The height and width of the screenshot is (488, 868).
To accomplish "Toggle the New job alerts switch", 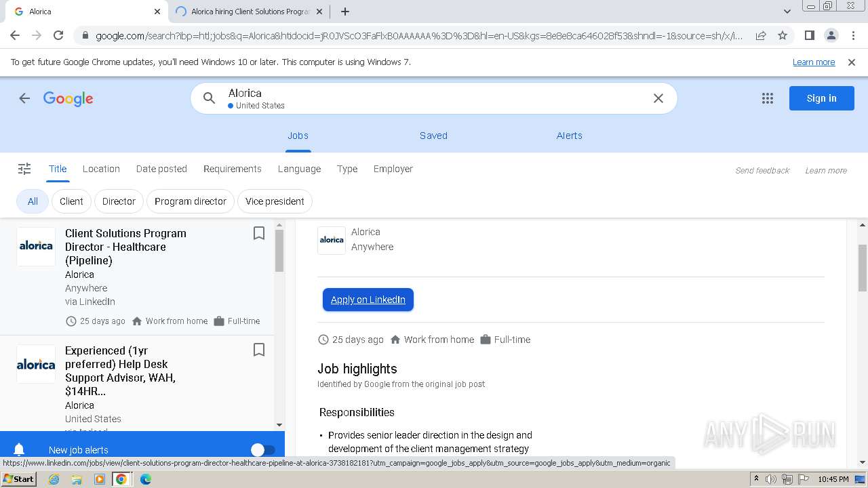I will pyautogui.click(x=263, y=449).
